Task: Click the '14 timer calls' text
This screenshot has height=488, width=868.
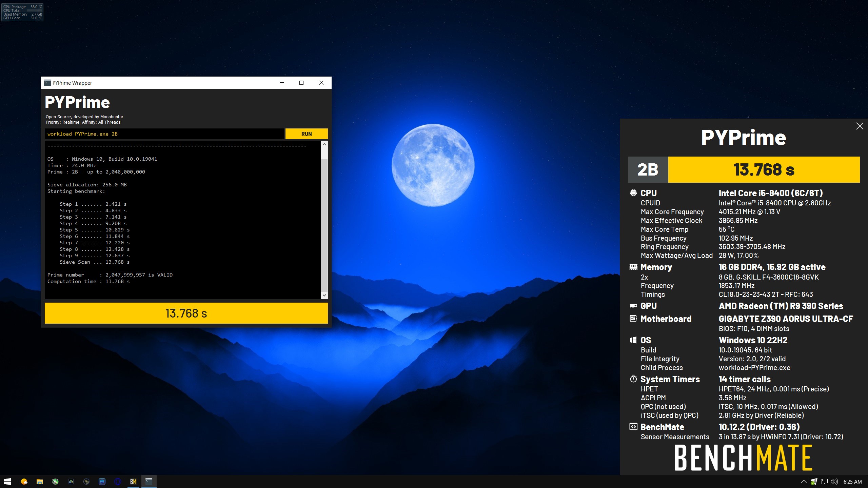Action: click(x=745, y=379)
